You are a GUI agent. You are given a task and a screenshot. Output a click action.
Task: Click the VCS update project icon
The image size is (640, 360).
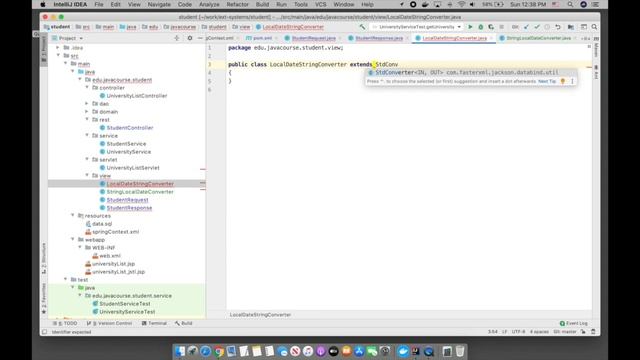[526, 27]
